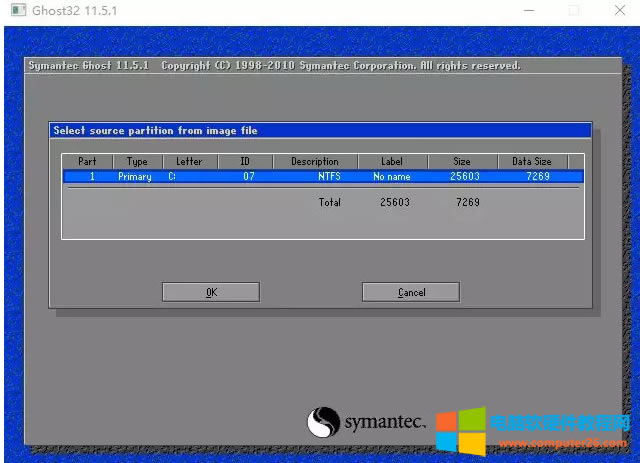Click the 'Total' label text
Viewport: 640px width, 463px height.
pos(329,202)
